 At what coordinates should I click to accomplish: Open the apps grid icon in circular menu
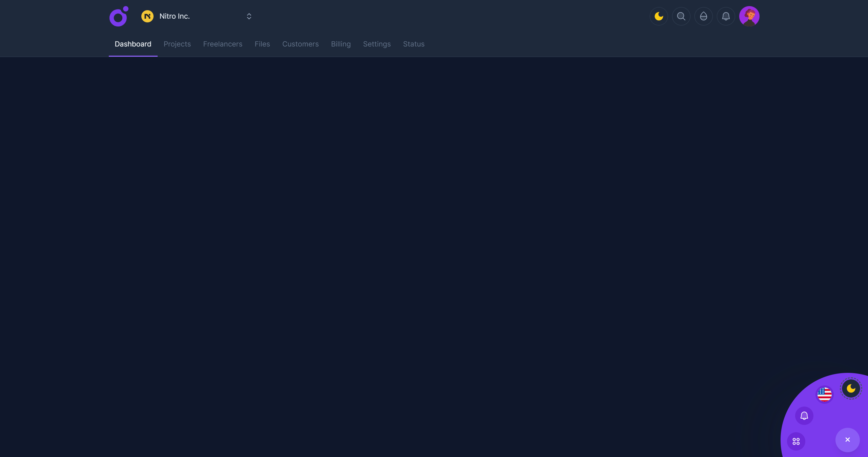click(796, 441)
